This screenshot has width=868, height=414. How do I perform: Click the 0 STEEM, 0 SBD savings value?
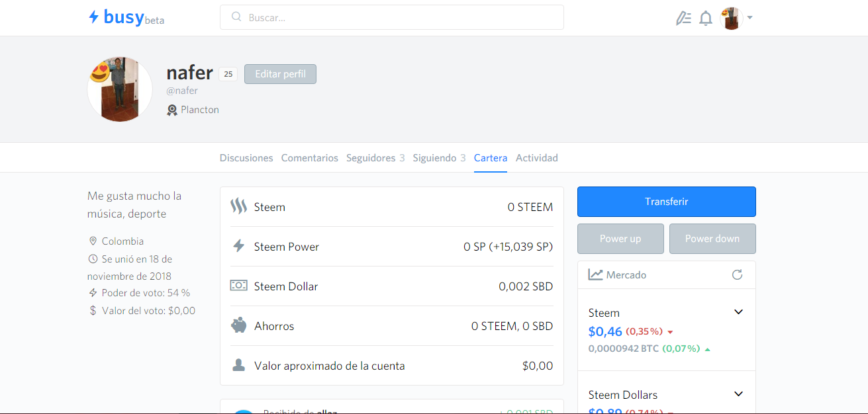(x=512, y=326)
